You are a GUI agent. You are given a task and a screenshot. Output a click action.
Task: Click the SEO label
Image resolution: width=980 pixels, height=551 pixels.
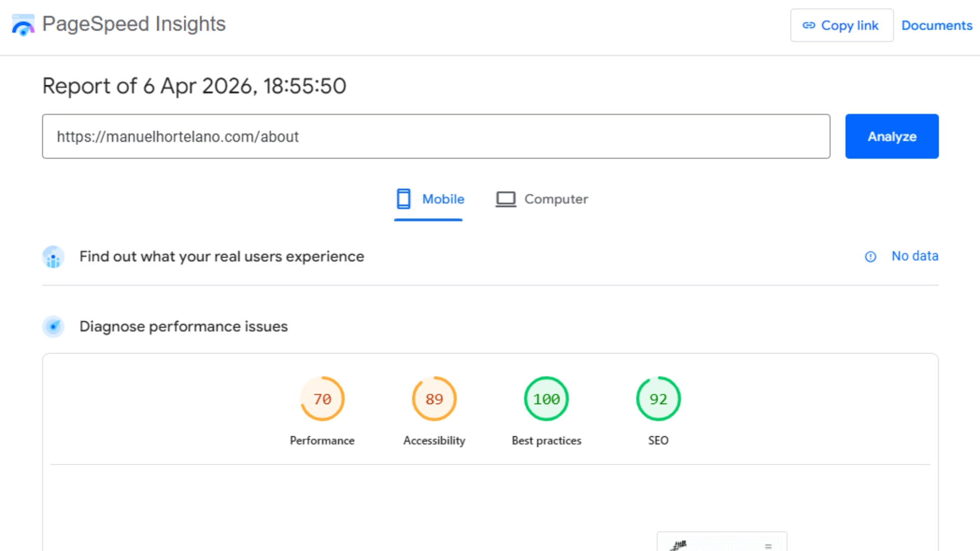click(x=658, y=440)
